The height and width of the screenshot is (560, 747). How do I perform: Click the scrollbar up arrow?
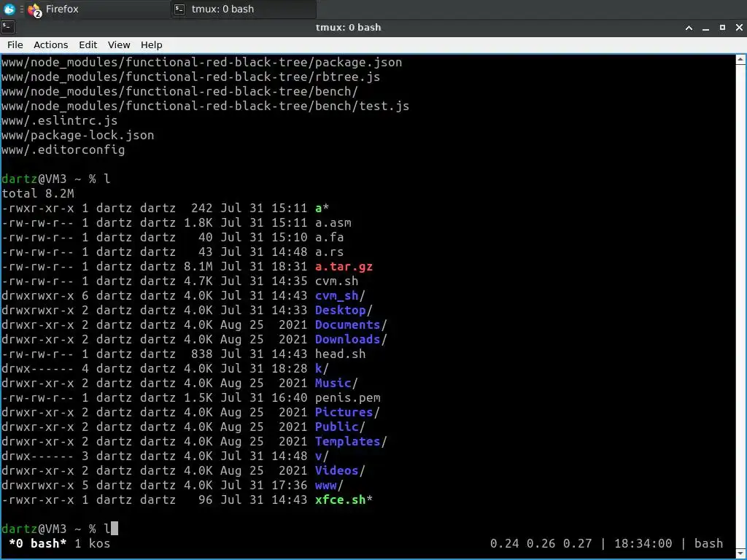pos(740,60)
